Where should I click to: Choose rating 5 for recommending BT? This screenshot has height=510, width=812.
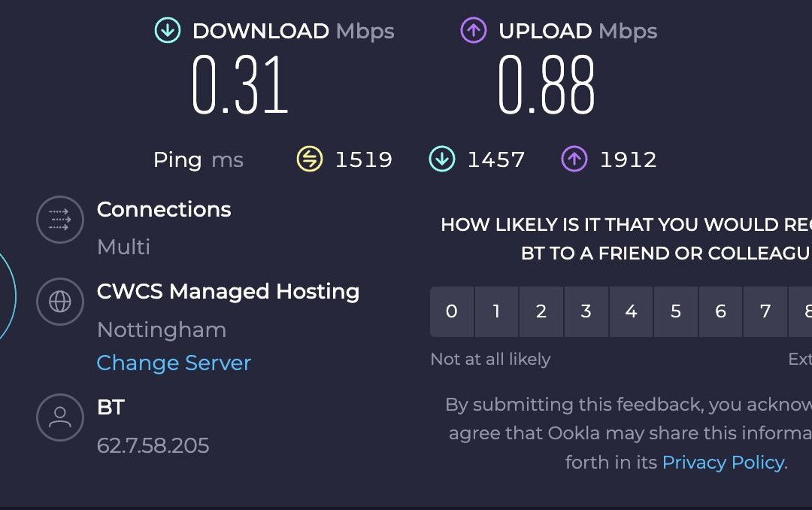tap(675, 311)
